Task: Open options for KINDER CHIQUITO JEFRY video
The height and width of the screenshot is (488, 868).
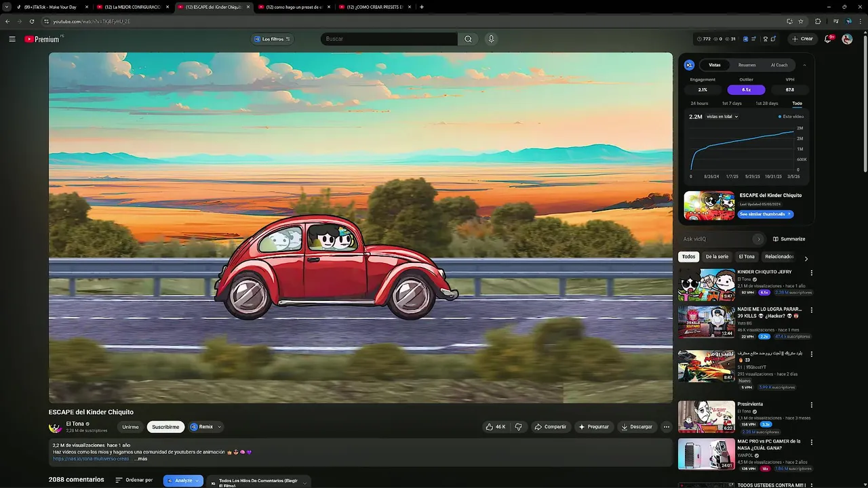Action: [811, 272]
